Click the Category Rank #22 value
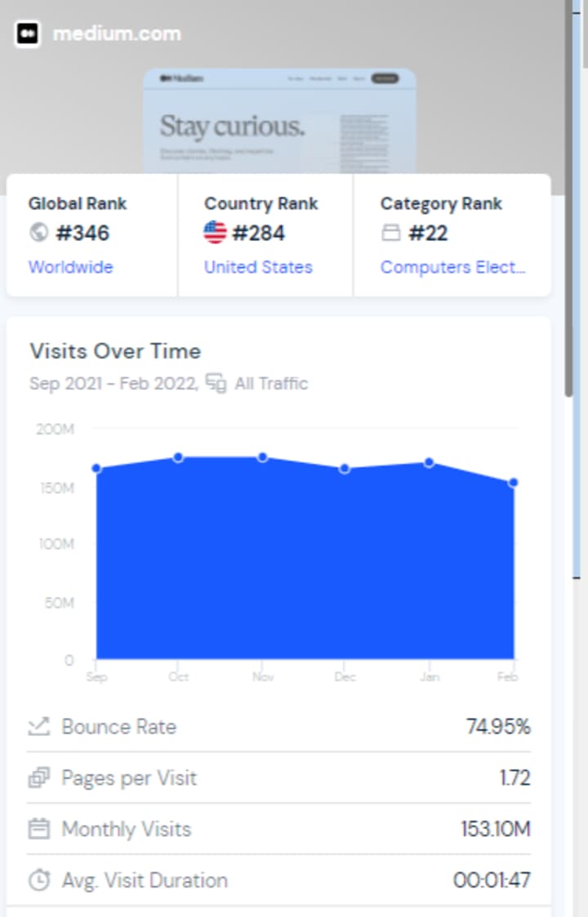 [428, 233]
